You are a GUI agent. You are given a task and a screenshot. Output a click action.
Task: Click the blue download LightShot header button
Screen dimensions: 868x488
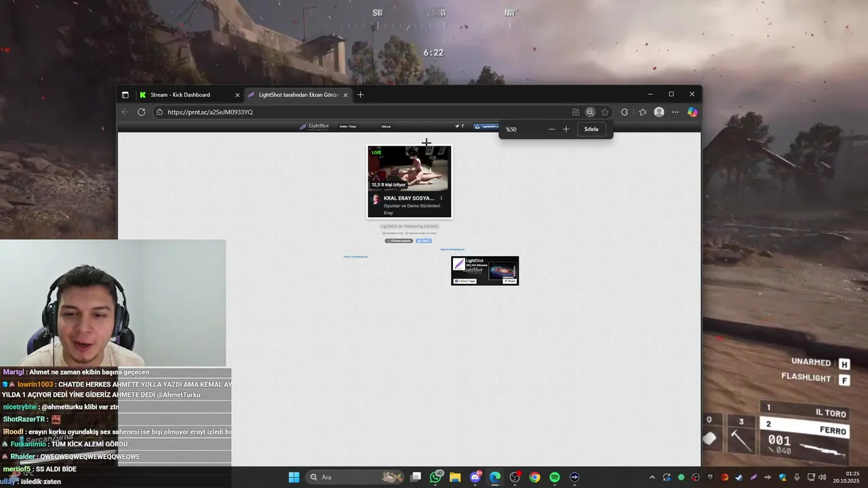click(x=486, y=126)
